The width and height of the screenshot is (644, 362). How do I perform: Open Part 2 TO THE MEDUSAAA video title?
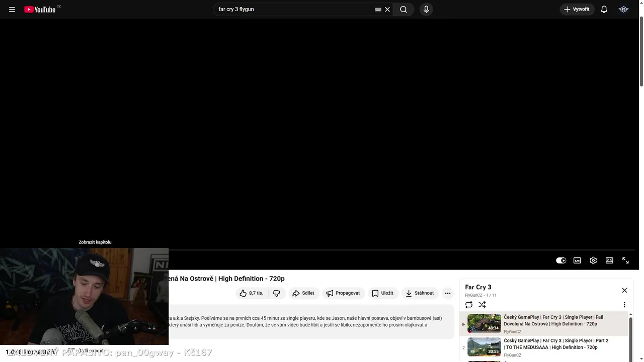point(556,344)
